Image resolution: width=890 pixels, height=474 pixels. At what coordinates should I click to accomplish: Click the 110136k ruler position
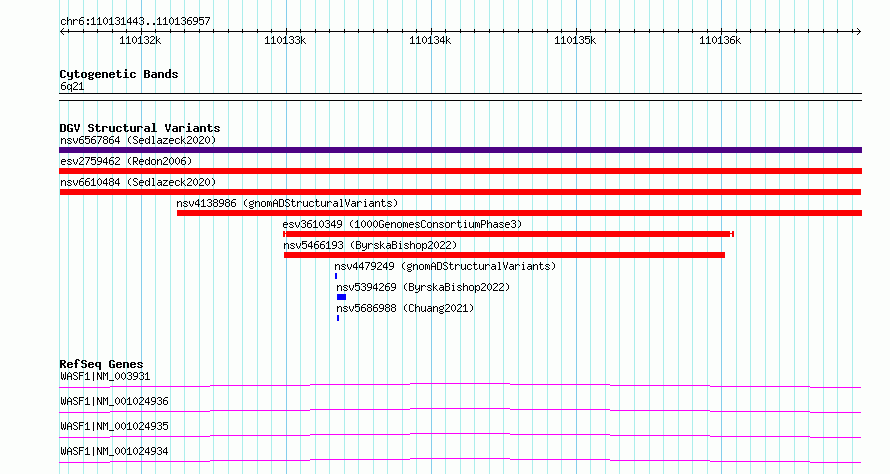[720, 40]
